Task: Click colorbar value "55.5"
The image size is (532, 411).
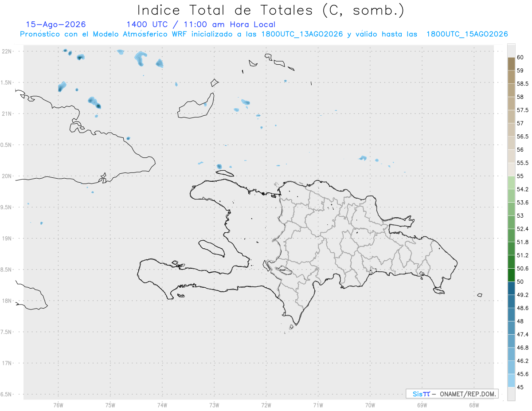Action: point(522,163)
